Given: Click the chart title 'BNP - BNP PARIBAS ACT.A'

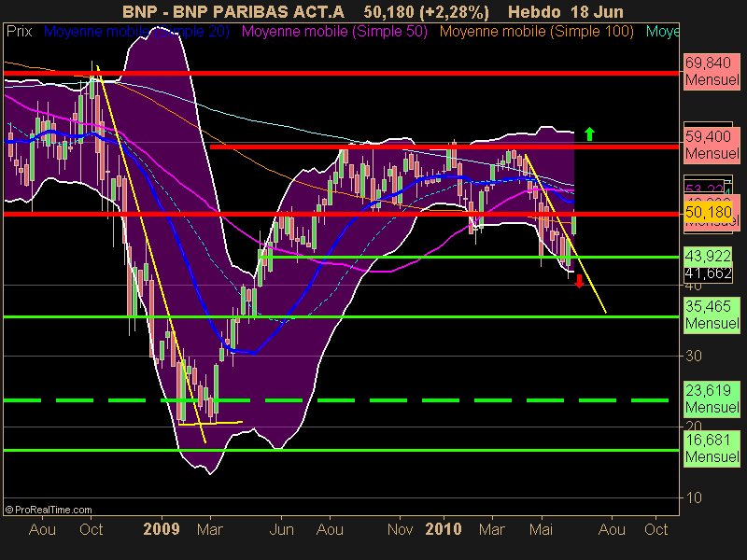Looking at the screenshot, I should point(233,11).
